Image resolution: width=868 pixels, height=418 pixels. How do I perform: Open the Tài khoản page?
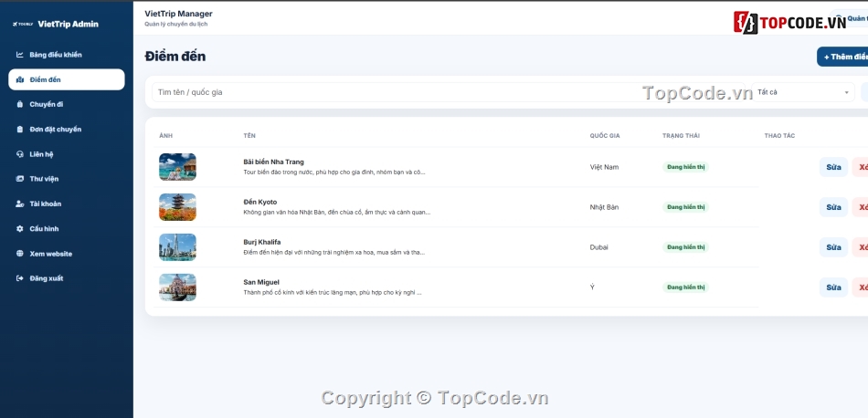coord(67,204)
